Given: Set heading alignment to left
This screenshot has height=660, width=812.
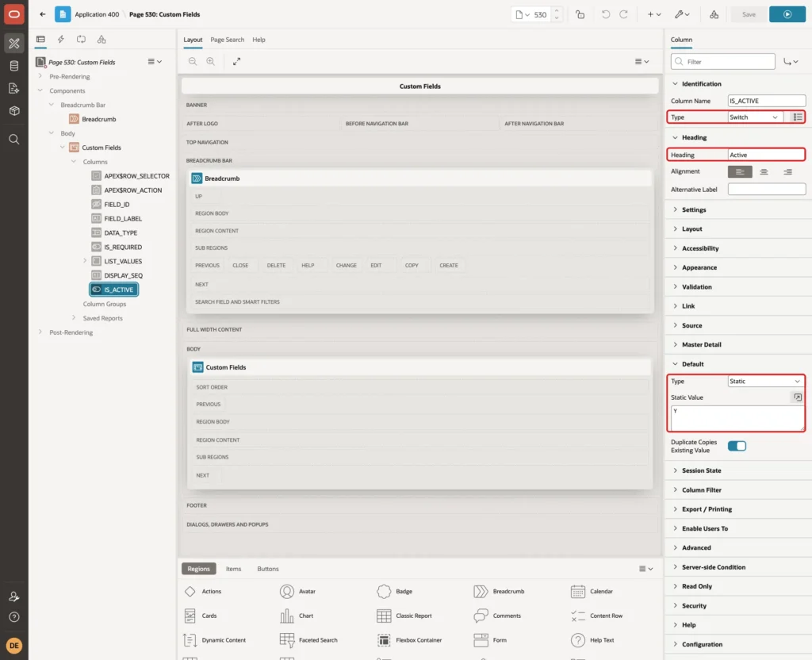Looking at the screenshot, I should (740, 171).
